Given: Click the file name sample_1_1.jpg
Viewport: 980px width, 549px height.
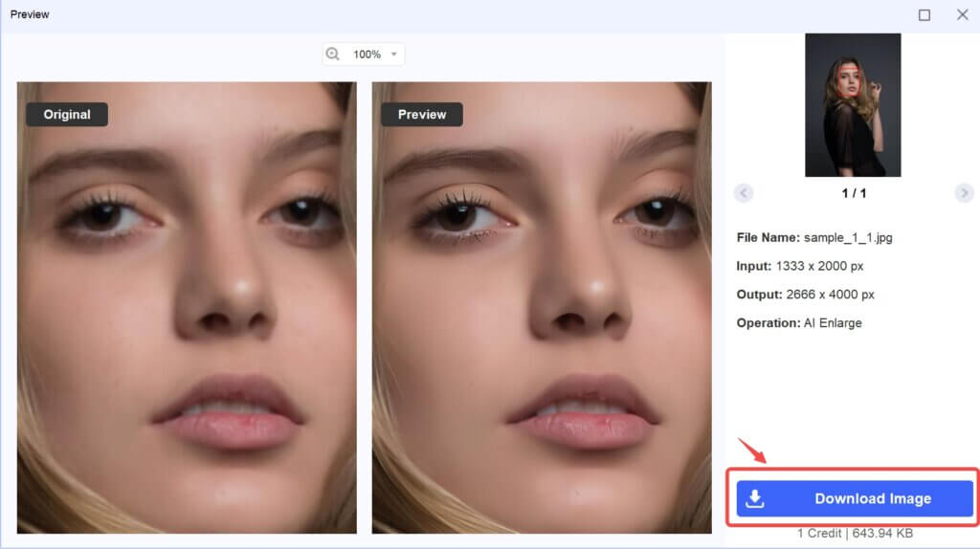Looking at the screenshot, I should pyautogui.click(x=848, y=237).
